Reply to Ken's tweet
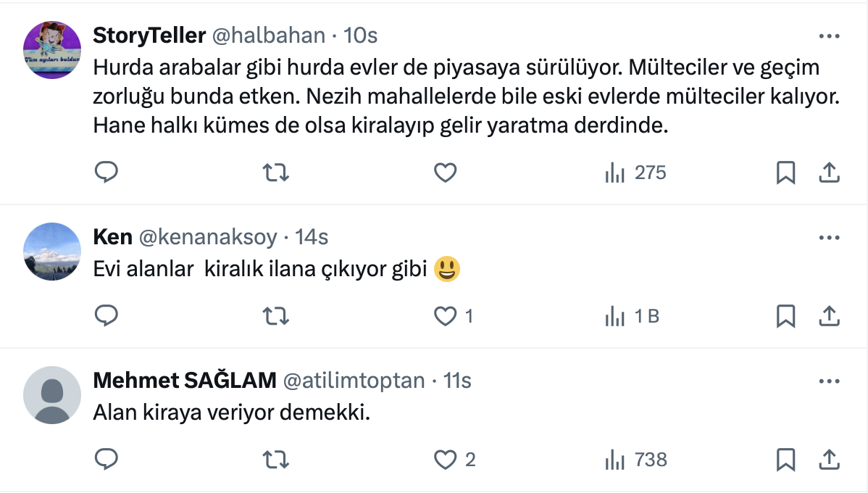Viewport: 868px width, 493px height. (x=107, y=316)
